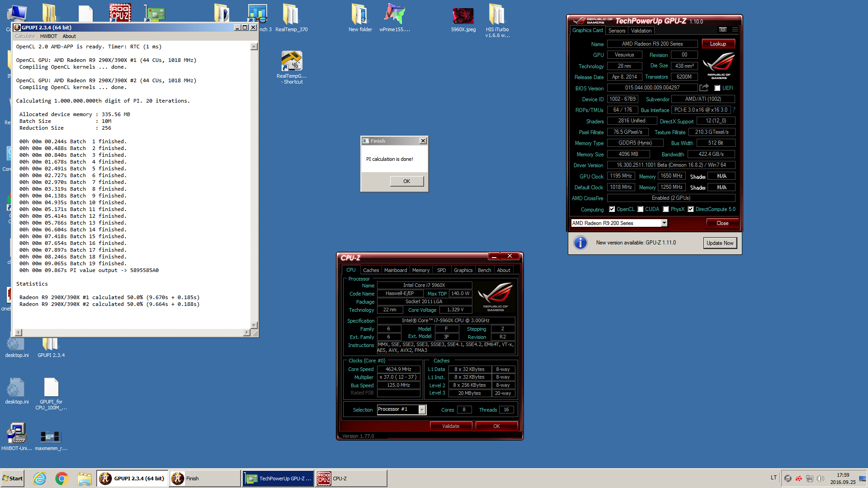This screenshot has height=488, width=868.
Task: Click Update Now for GPU-Z
Action: (720, 243)
